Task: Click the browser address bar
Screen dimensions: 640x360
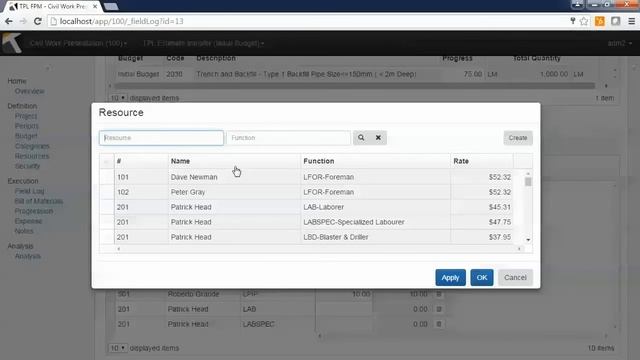Action: point(308,21)
